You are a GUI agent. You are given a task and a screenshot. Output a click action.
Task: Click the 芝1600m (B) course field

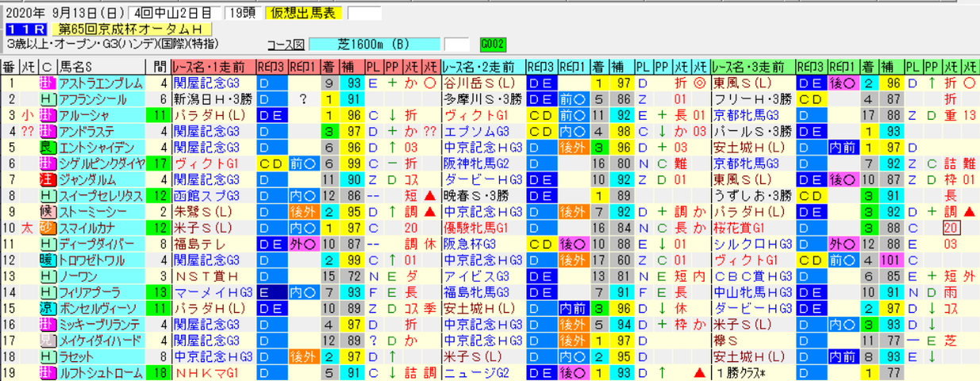coord(375,44)
